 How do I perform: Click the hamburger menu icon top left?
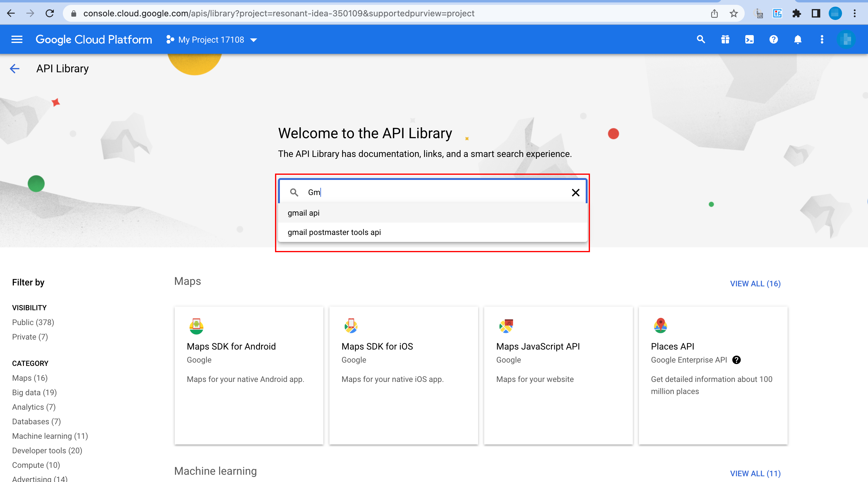coord(17,39)
